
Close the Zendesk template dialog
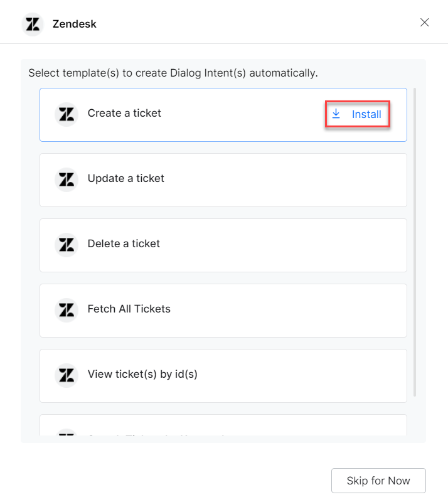click(425, 23)
